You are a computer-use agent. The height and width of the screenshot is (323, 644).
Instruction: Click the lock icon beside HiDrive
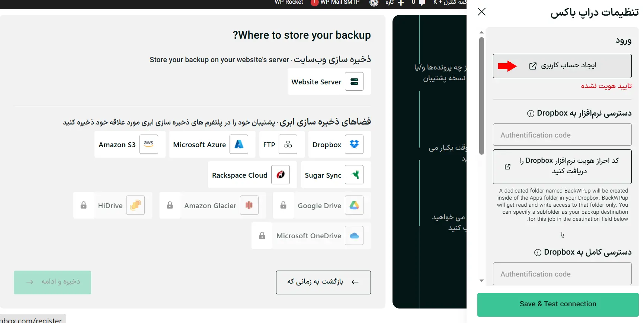point(84,205)
